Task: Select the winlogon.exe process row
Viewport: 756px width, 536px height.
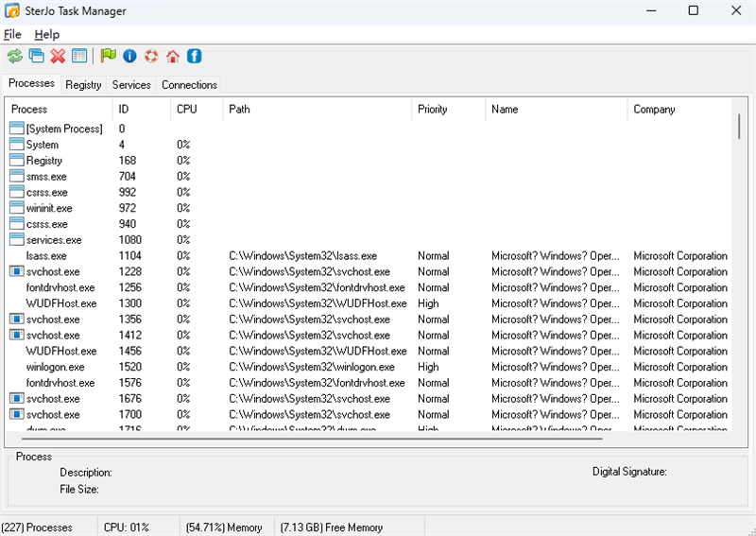Action: pos(369,367)
